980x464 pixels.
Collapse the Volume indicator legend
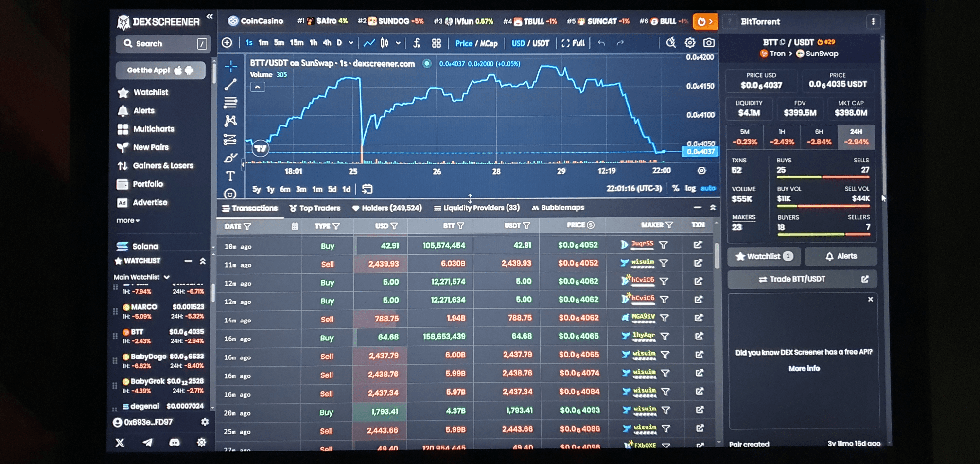pos(258,87)
